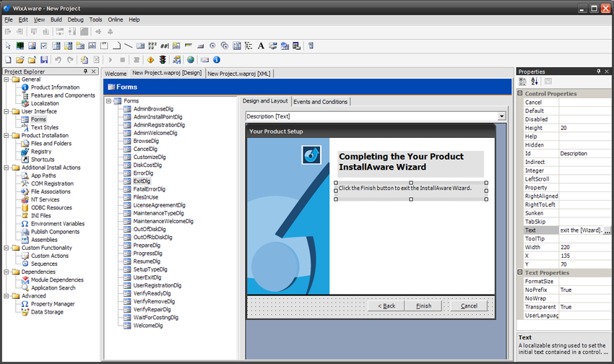Click the NoPrefix property value True
614x364 pixels.
(x=584, y=290)
